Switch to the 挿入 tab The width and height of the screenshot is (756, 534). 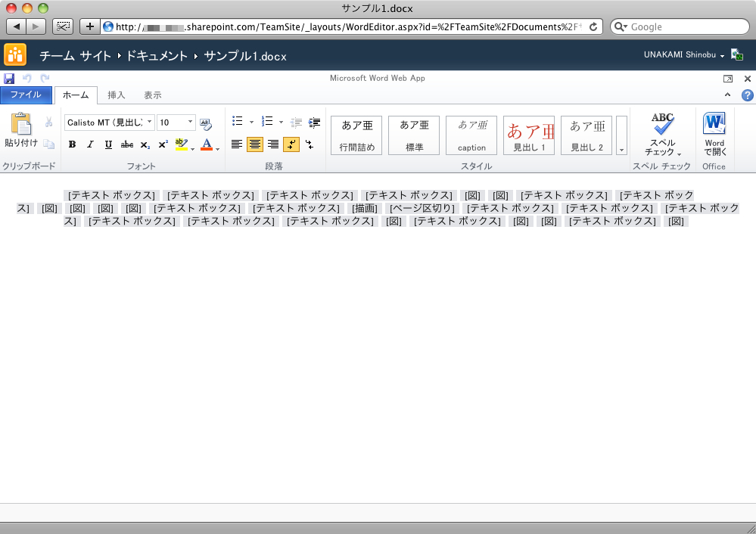117,95
